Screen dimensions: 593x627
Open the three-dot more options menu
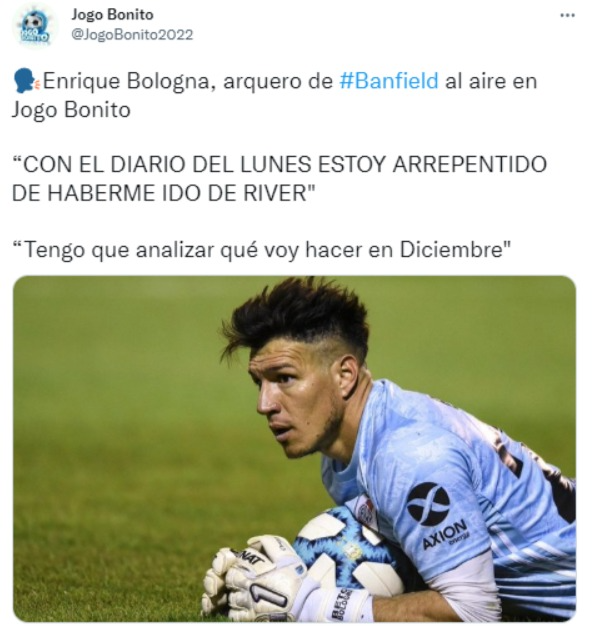coord(567,16)
